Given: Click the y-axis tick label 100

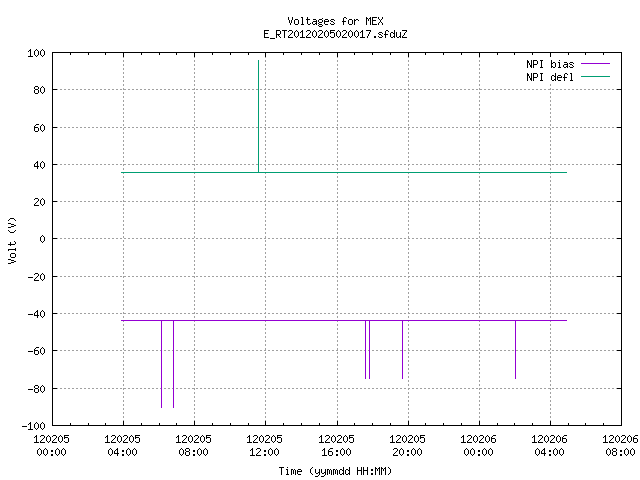Looking at the screenshot, I should click(36, 53).
